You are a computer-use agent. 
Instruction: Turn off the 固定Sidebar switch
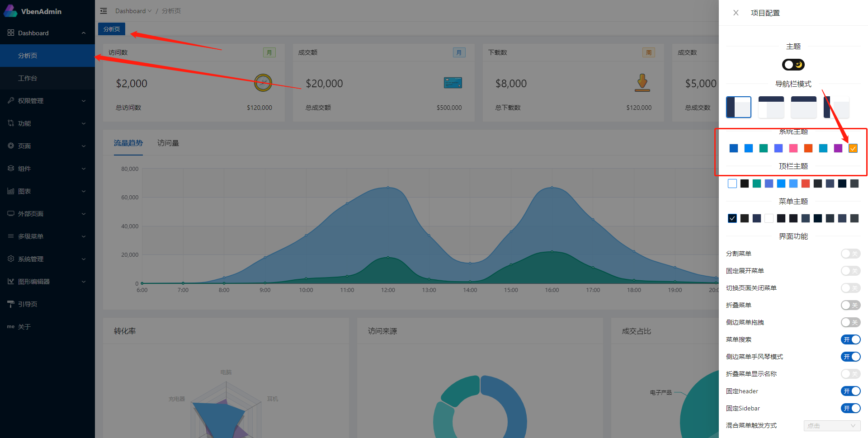[x=850, y=408]
